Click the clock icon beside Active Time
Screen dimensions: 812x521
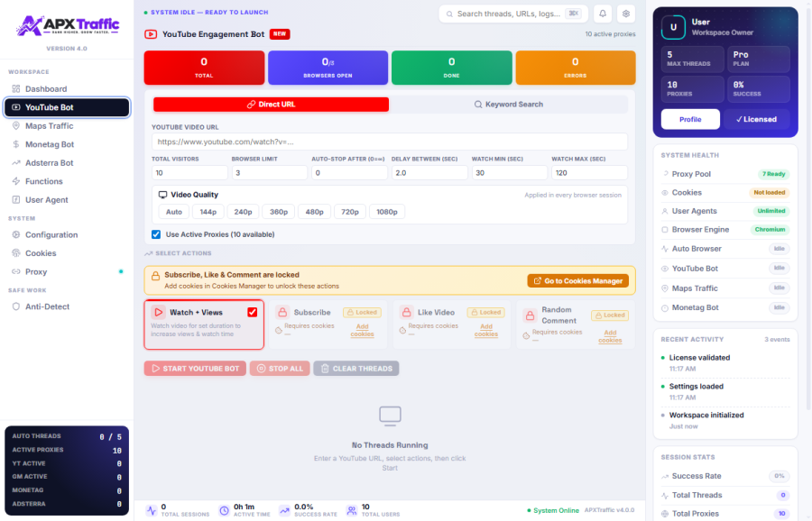pos(225,510)
